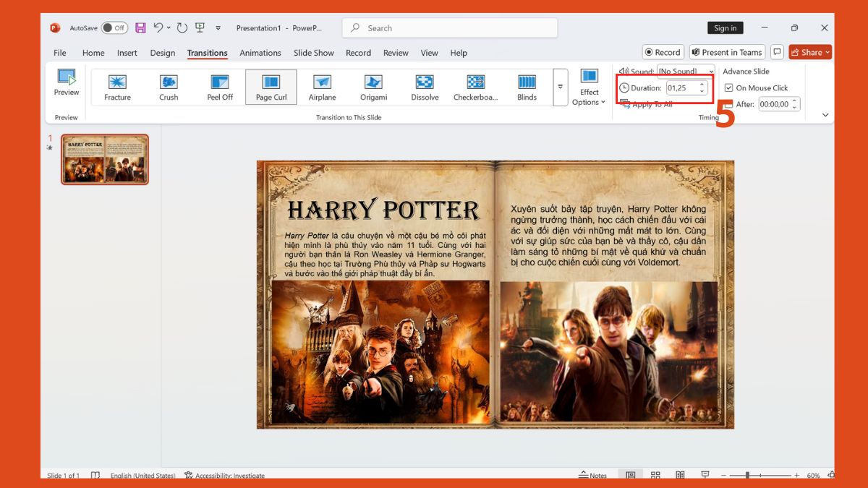
Task: Click the Record button
Action: point(663,51)
